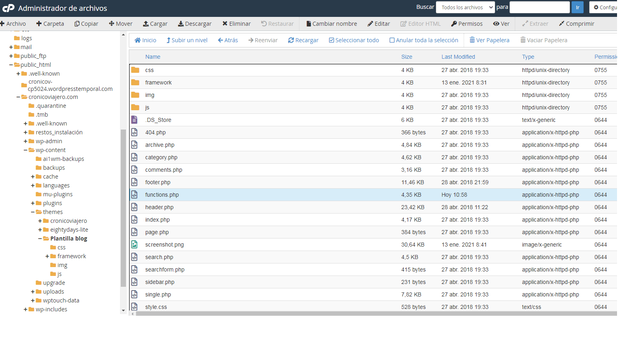This screenshot has height=362, width=644.
Task: Collapse the wp-content tree node
Action: click(25, 150)
